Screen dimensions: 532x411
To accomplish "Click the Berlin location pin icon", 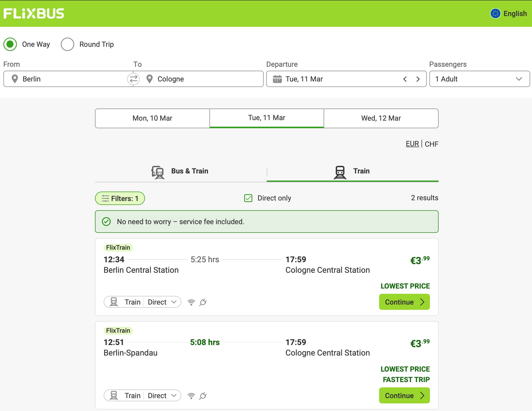I will point(15,79).
